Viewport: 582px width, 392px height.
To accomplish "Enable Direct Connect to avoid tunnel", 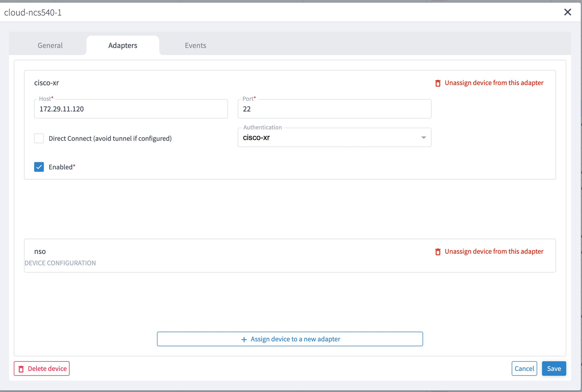I will pos(39,138).
